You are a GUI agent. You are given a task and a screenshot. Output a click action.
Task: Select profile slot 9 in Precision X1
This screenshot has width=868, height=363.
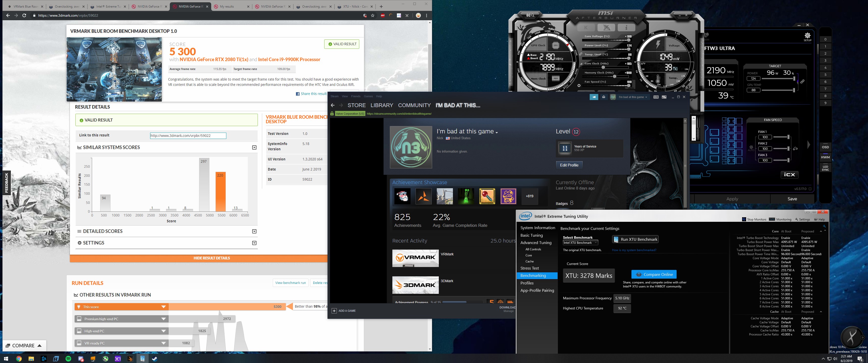coord(825,103)
